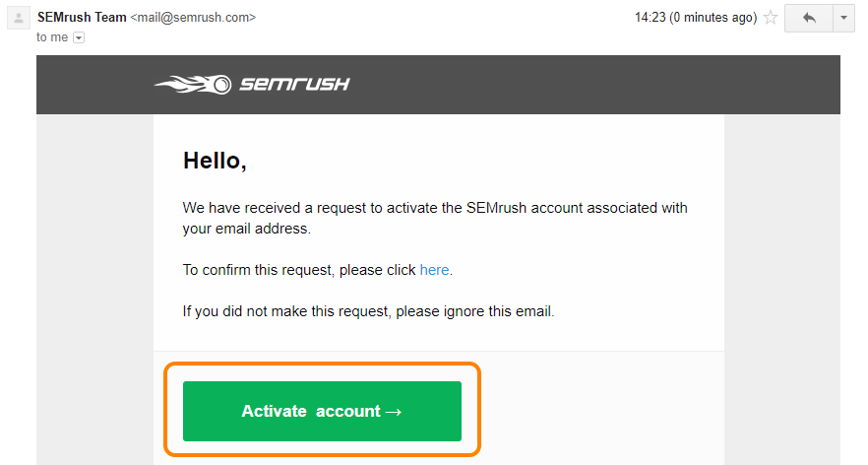Click the reply arrow button

[809, 18]
